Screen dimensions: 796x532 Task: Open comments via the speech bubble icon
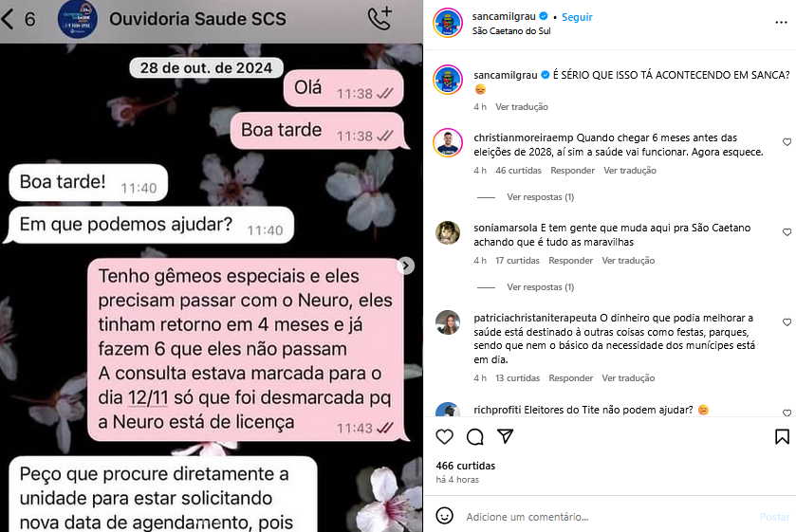tap(474, 436)
